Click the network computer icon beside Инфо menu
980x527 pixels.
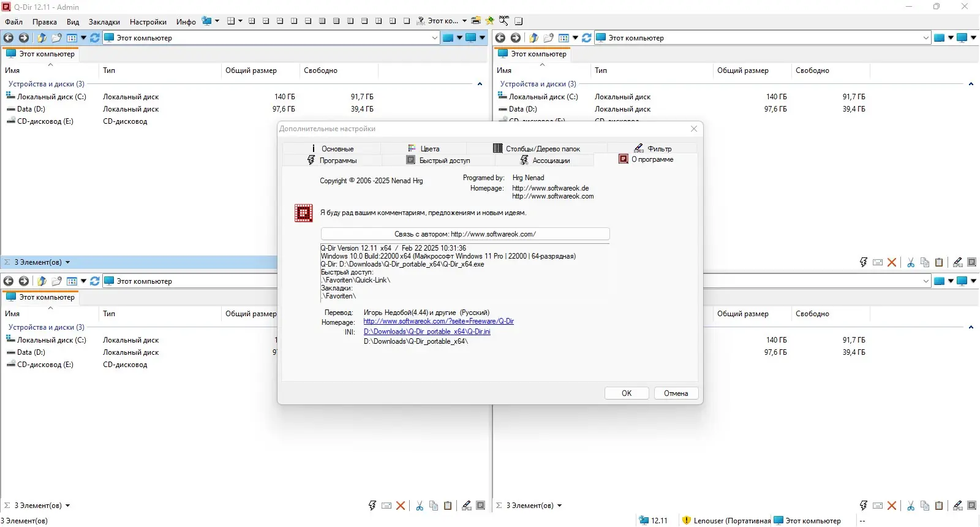pyautogui.click(x=207, y=21)
